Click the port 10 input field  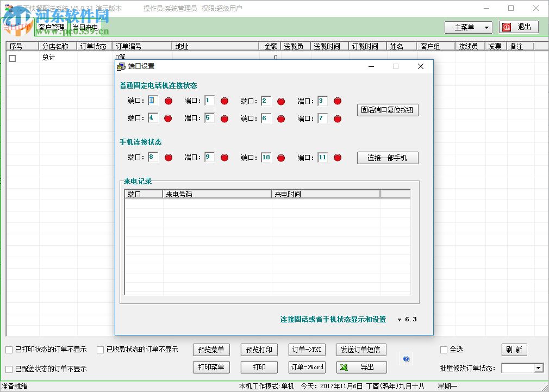tap(266, 157)
